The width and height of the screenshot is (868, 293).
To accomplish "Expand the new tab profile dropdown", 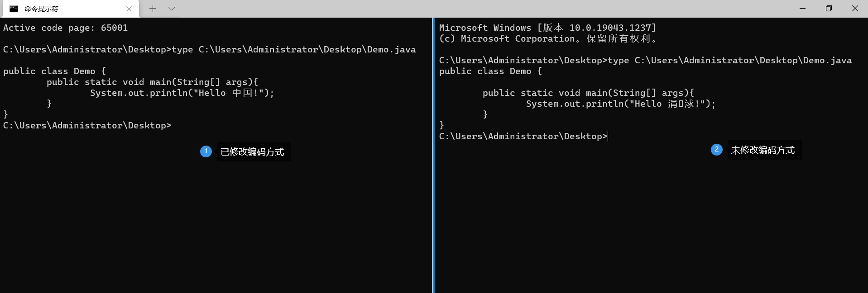I will 172,9.
